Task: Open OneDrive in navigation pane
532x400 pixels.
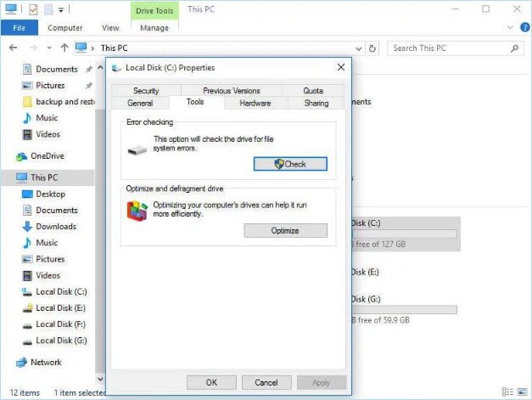Action: click(x=47, y=156)
